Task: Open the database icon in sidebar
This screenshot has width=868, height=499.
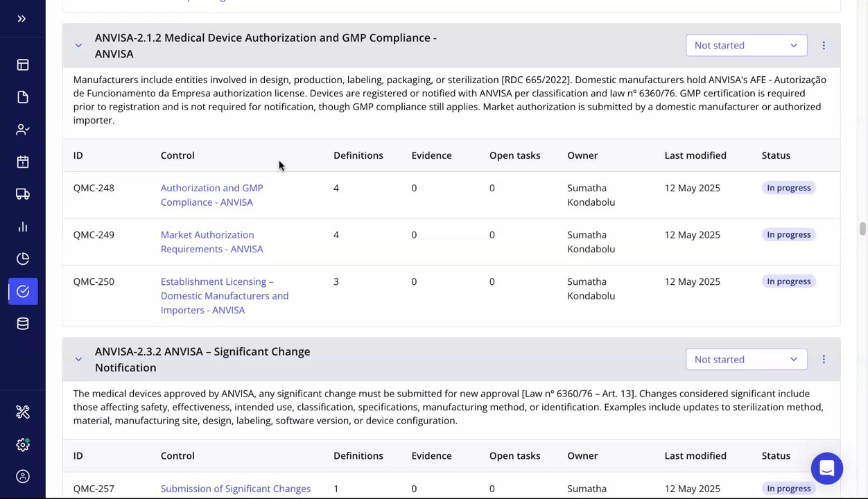Action: [x=23, y=324]
